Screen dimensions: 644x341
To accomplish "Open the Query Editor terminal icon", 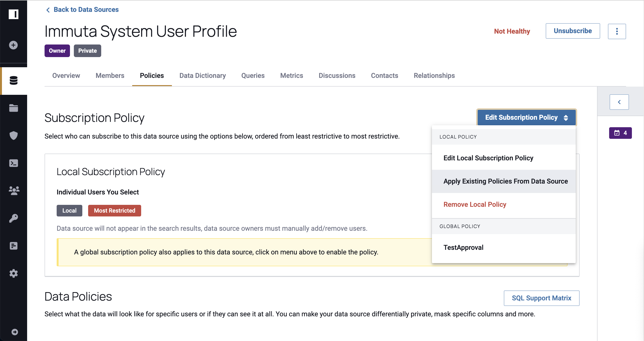I will [x=14, y=163].
